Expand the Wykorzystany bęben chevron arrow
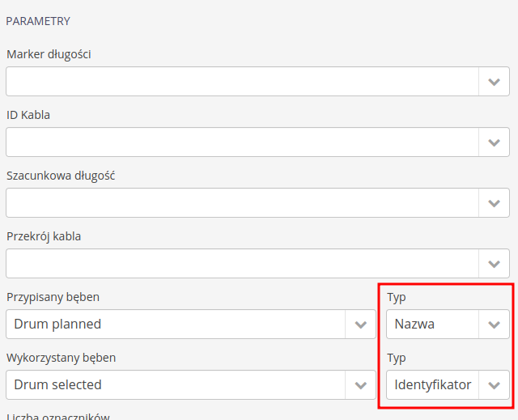Viewport: 518px width, 420px height. tap(360, 385)
